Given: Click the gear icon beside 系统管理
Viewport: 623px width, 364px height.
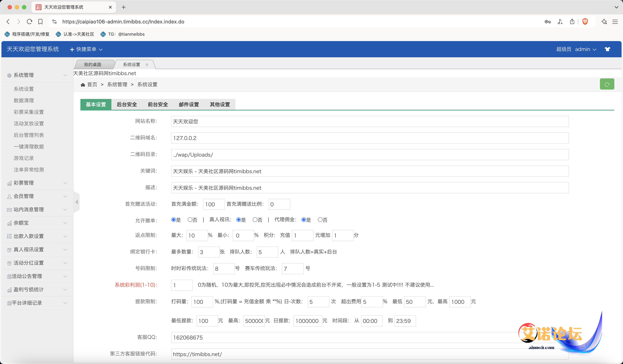Looking at the screenshot, I should [9, 75].
